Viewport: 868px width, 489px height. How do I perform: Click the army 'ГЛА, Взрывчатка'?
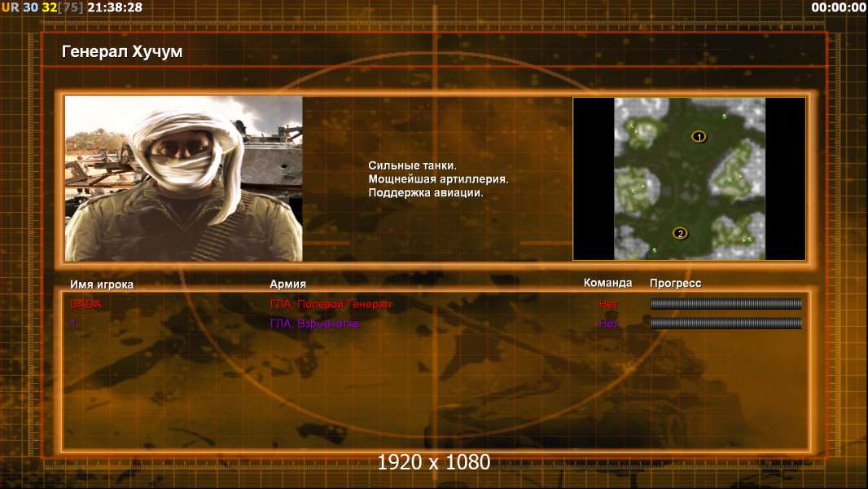click(313, 324)
